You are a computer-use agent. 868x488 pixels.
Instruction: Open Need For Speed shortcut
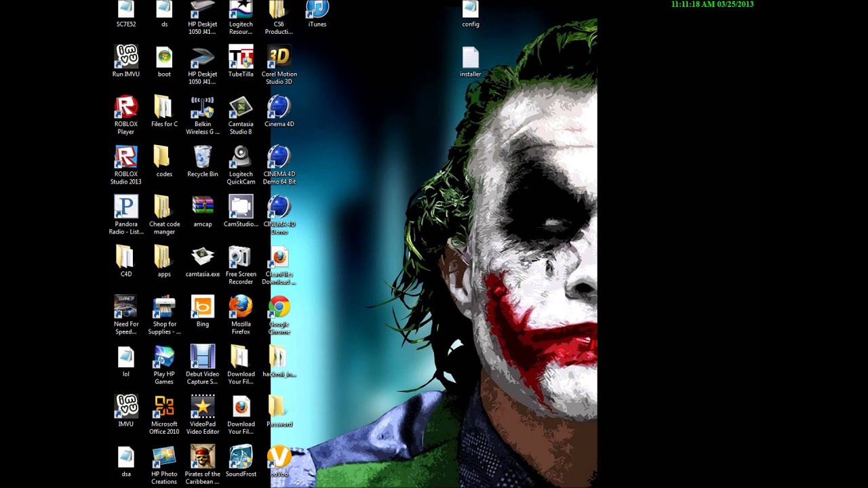126,315
